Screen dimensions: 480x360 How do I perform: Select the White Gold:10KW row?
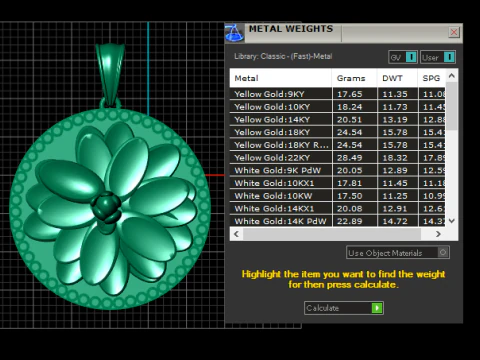point(338,196)
